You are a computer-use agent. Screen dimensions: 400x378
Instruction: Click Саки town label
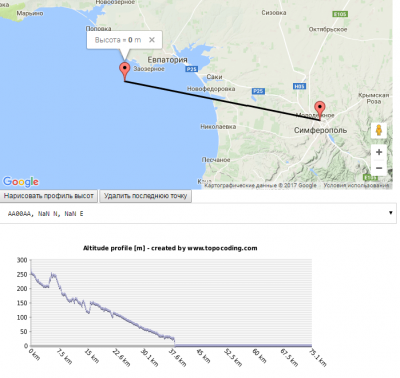coord(214,77)
